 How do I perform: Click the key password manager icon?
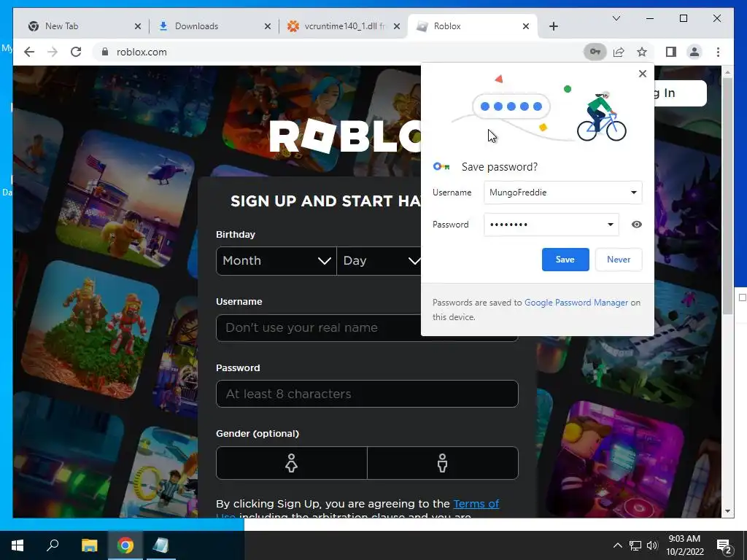pos(595,52)
